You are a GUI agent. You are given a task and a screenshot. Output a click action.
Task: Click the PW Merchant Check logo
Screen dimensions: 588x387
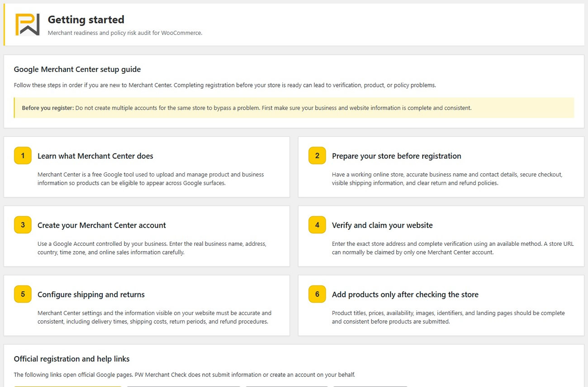pos(28,24)
